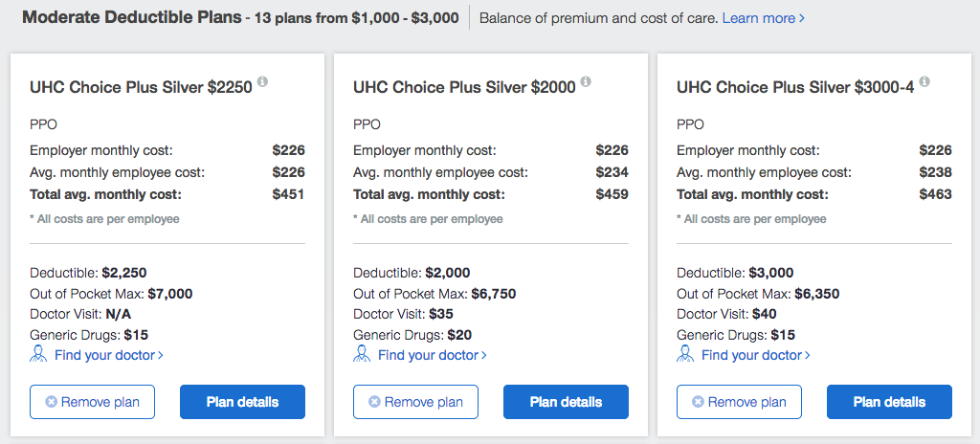980x444 pixels.
Task: Click info icon beside Silver $2250 plan
Action: tap(262, 82)
